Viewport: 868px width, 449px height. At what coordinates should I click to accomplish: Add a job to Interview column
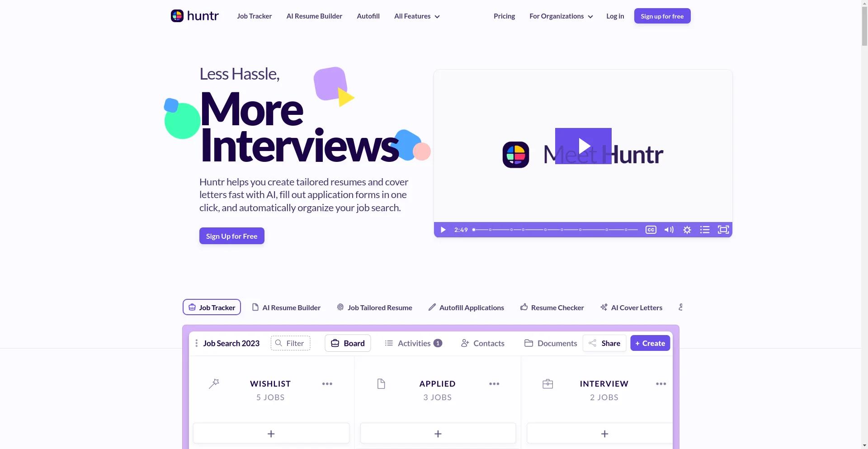tap(600, 434)
